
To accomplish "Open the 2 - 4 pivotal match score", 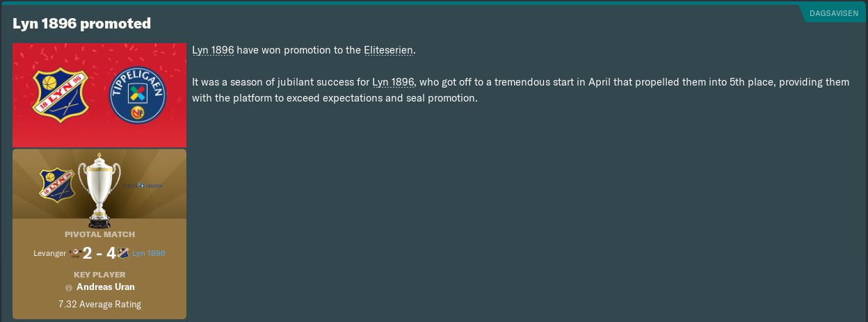I will [x=99, y=253].
